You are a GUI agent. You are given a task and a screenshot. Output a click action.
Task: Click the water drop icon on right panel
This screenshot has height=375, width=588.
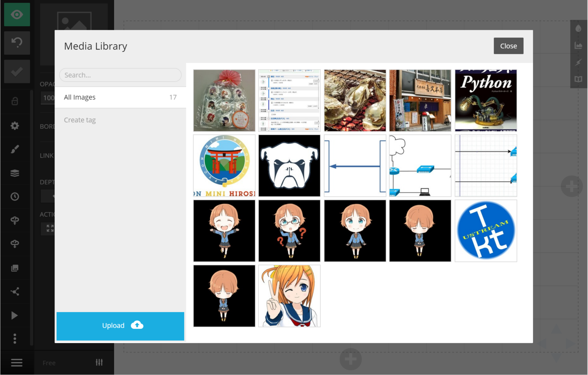[578, 28]
